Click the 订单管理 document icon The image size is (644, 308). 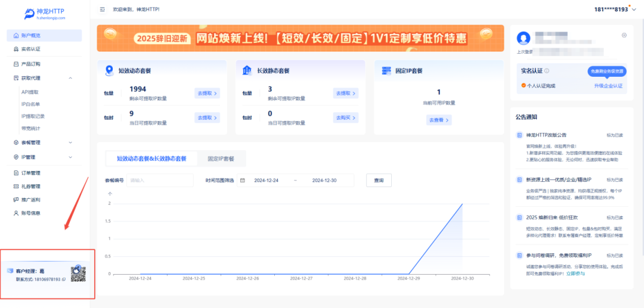click(16, 173)
